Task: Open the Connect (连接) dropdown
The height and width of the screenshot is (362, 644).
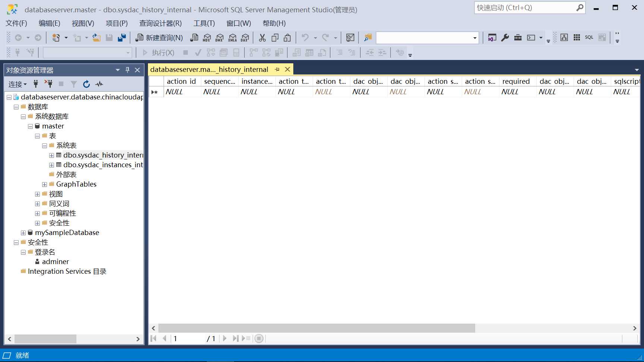Action: pos(18,84)
